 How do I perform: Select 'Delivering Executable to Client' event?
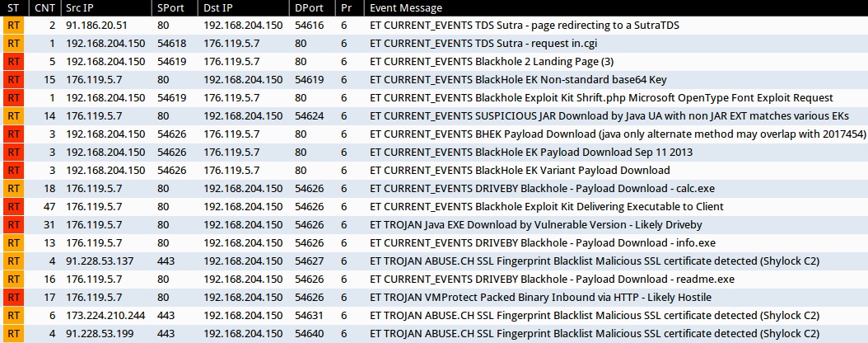(547, 207)
